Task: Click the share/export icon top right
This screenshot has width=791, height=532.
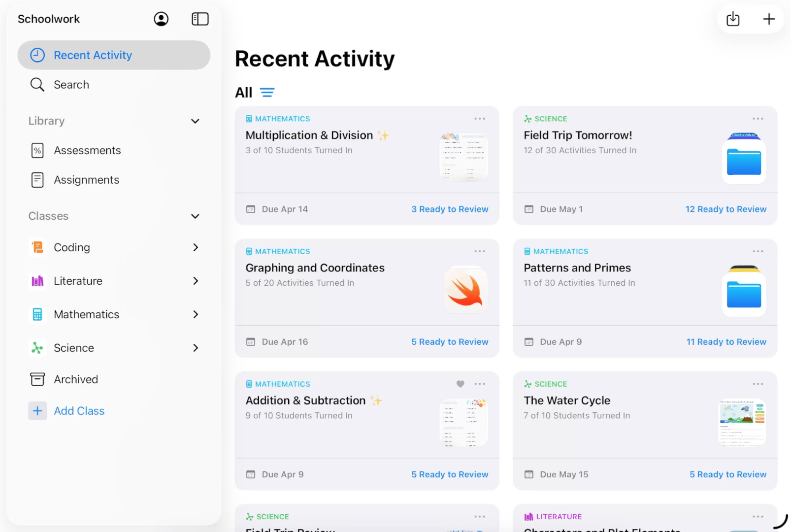Action: click(x=732, y=19)
